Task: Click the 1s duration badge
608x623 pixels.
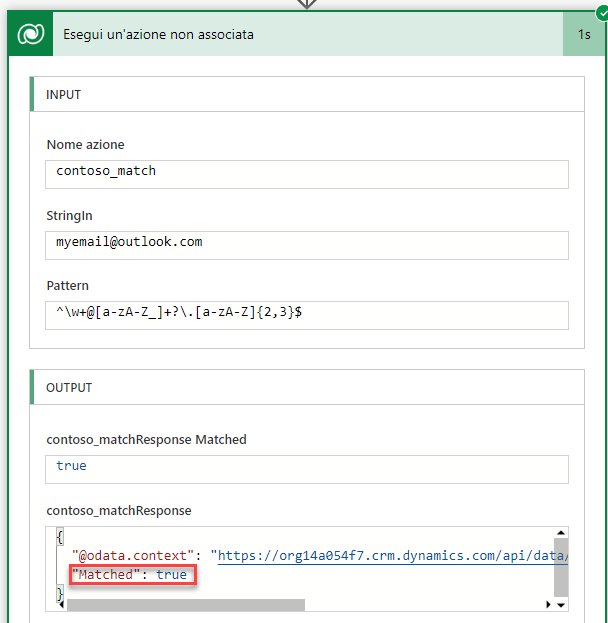Action: (584, 34)
